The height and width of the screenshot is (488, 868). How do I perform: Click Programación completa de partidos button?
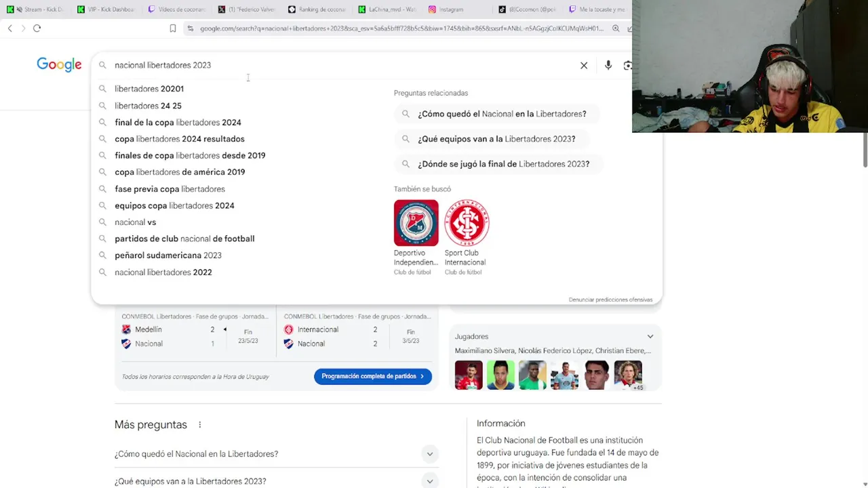click(x=373, y=376)
